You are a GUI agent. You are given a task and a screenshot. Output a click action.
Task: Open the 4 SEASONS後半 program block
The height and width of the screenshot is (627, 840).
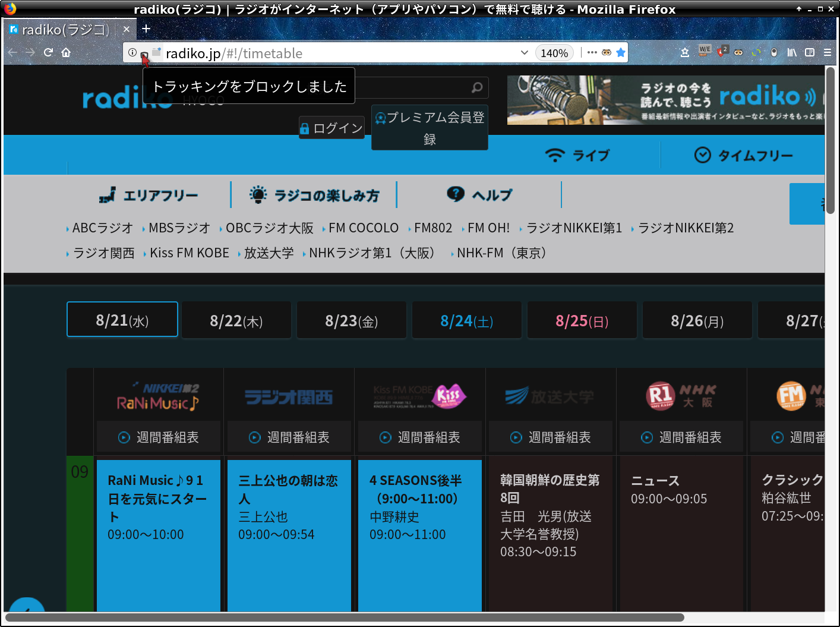click(420, 535)
